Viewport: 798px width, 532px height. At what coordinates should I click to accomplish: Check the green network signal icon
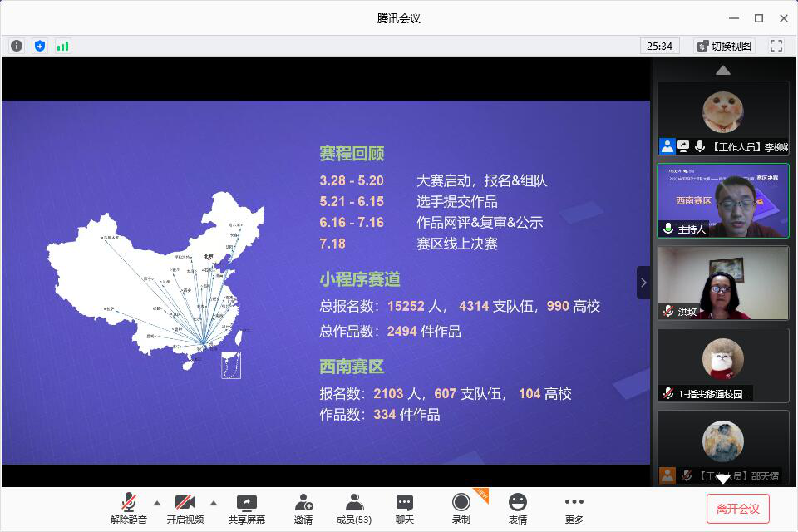click(x=63, y=46)
